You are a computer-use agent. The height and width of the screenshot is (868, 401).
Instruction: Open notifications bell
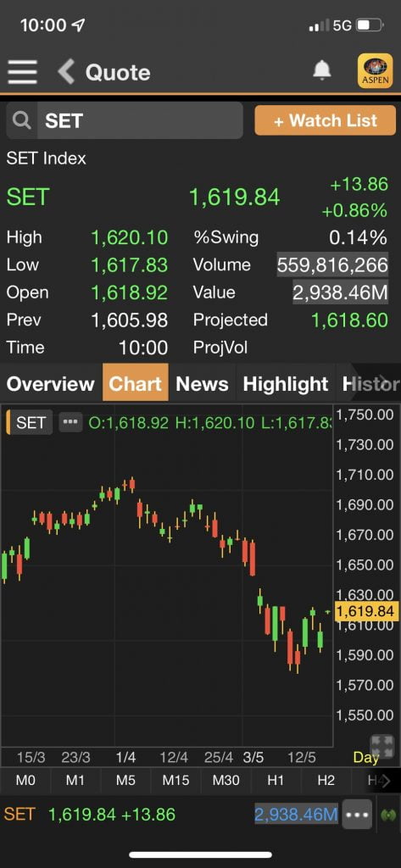click(x=322, y=70)
